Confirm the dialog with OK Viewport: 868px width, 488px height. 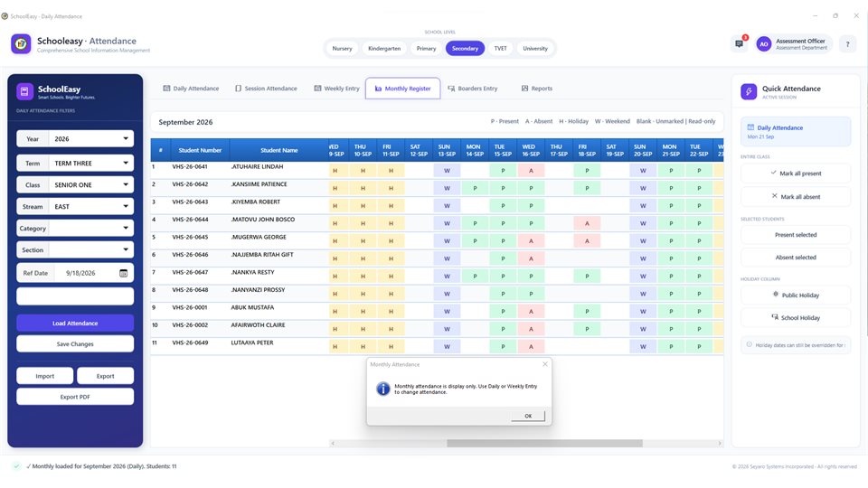[x=528, y=416]
